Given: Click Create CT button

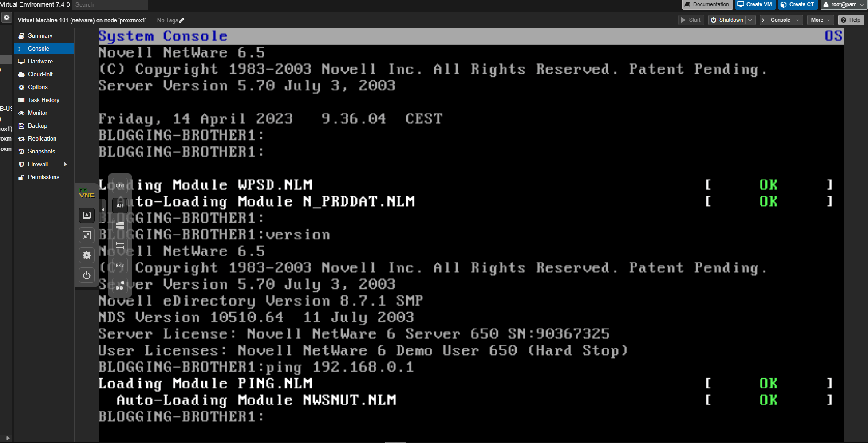Looking at the screenshot, I should tap(798, 4).
